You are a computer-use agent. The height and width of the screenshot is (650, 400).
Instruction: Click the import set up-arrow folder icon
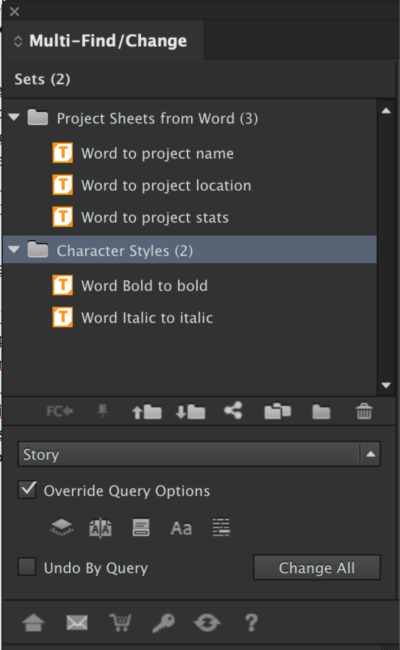click(x=147, y=412)
